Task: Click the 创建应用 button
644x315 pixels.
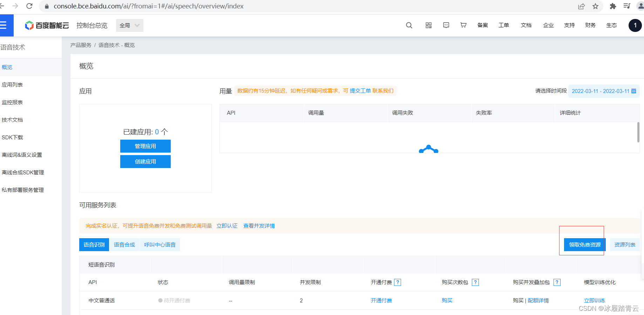Action: click(x=145, y=162)
